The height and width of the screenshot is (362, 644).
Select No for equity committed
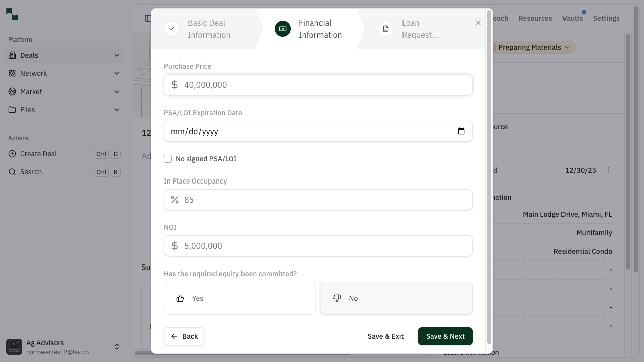(x=396, y=298)
